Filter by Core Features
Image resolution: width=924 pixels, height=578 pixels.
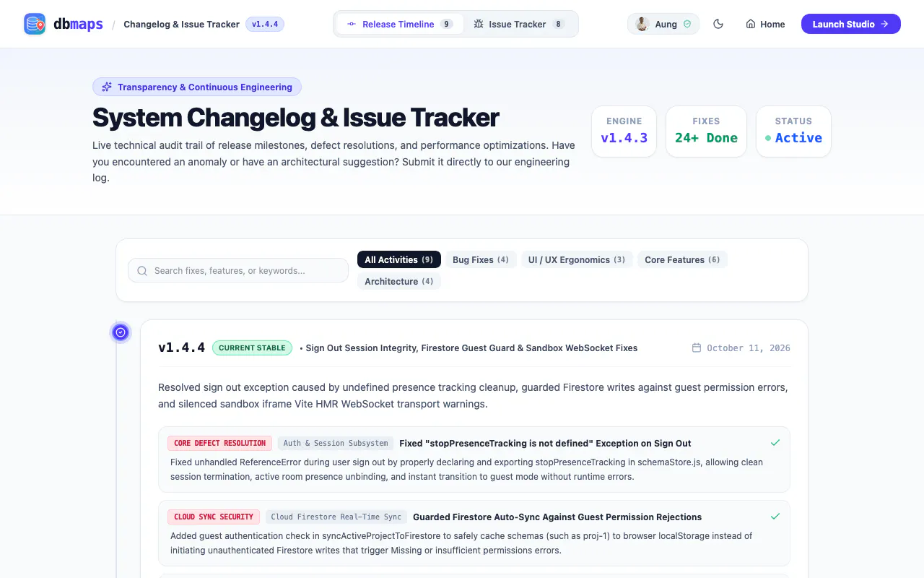pyautogui.click(x=682, y=259)
